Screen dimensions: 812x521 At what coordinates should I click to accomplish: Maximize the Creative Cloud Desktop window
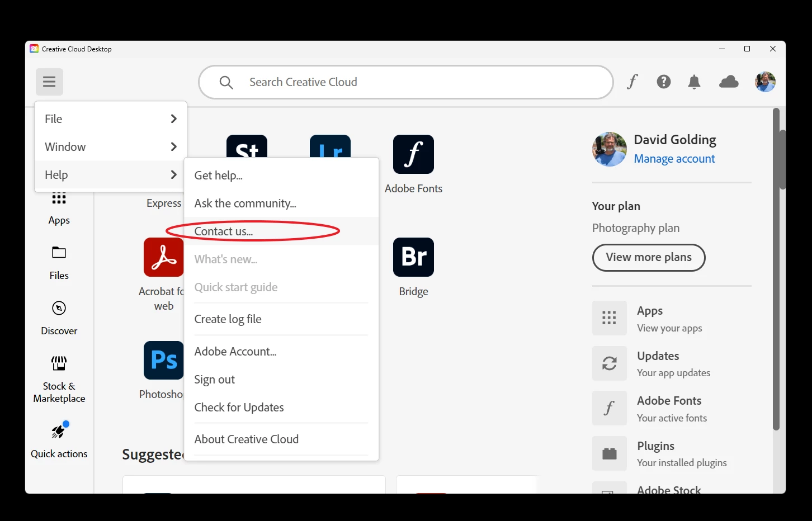(747, 49)
